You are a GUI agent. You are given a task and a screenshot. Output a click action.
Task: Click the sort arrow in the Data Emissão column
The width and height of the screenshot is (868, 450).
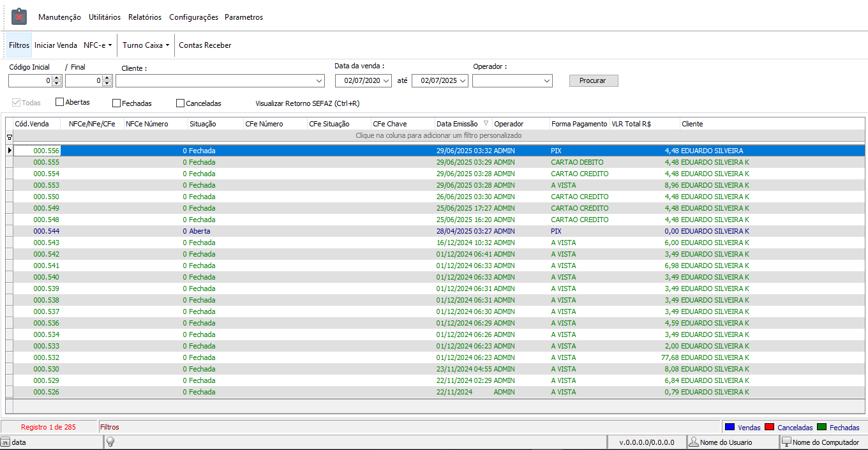(x=486, y=124)
